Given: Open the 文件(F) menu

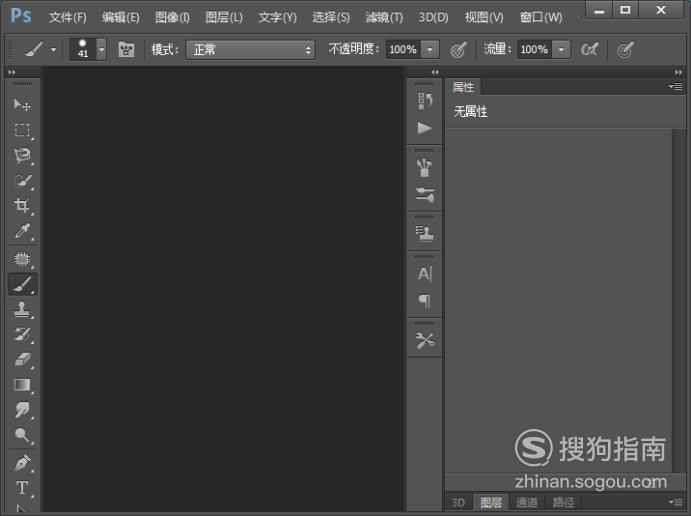Looking at the screenshot, I should coord(68,18).
